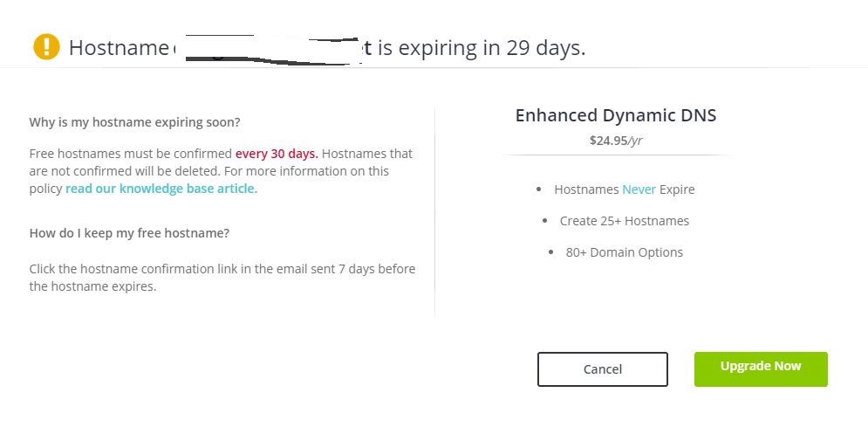
Task: Click the Enhanced Dynamic DNS heading
Action: click(616, 115)
